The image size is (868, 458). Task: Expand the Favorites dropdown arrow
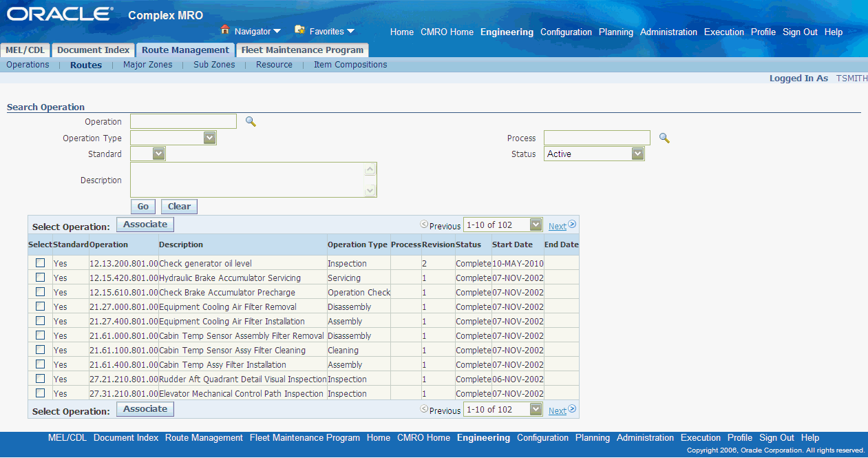click(x=350, y=31)
